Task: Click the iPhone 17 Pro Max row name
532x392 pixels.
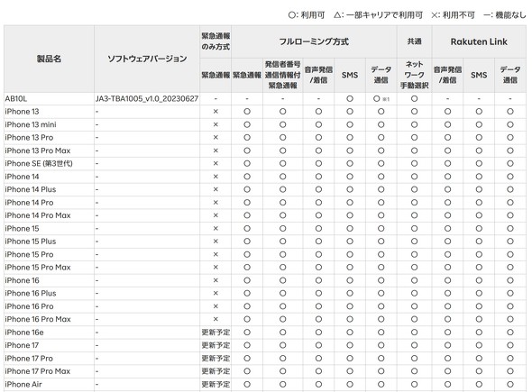Action: coord(37,371)
